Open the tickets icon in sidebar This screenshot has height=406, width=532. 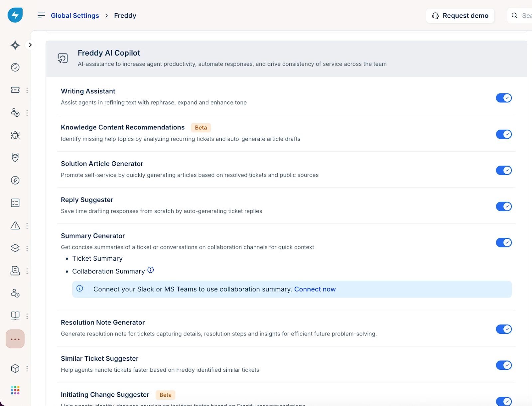click(x=15, y=90)
